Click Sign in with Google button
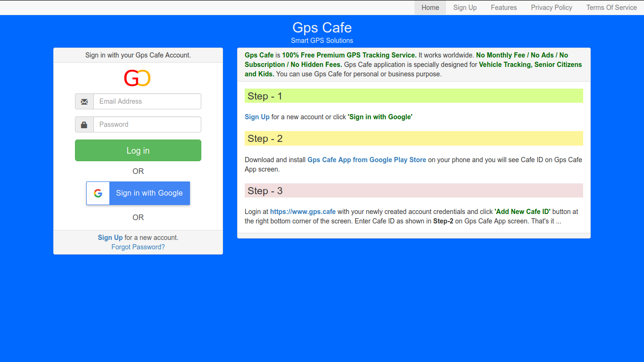644x362 pixels. (138, 193)
